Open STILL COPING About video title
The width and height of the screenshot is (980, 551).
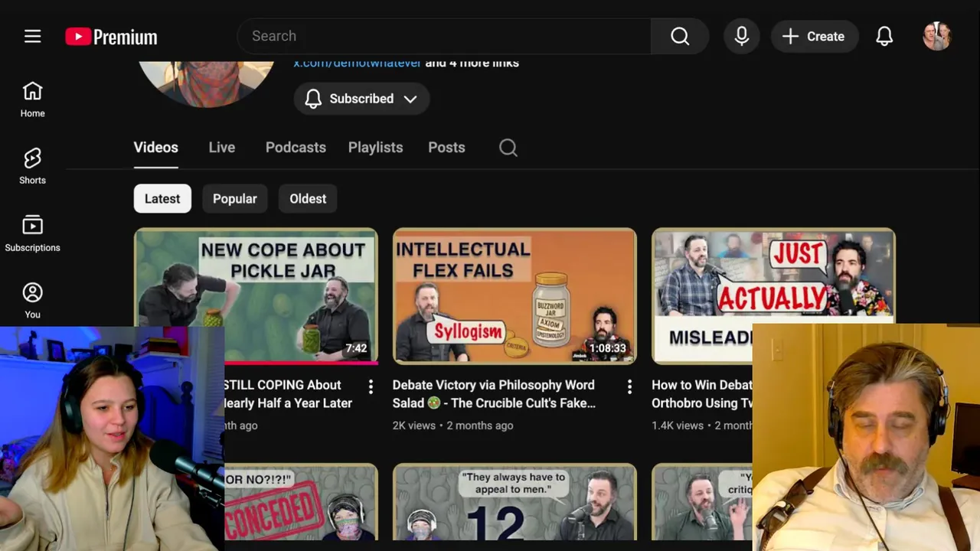(288, 394)
